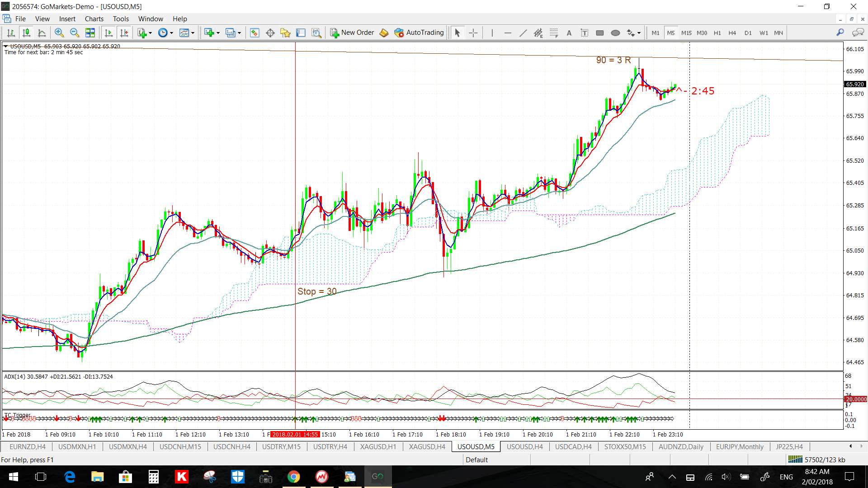Switch to the AUDNZD,Daily chart tab
This screenshot has height=488, width=868.
[x=681, y=446]
